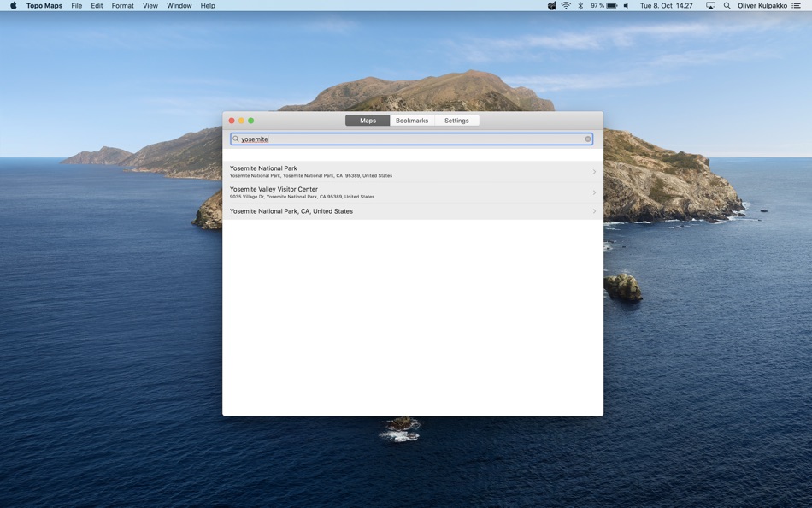
Task: Minimize the Topo Maps window
Action: [241, 121]
